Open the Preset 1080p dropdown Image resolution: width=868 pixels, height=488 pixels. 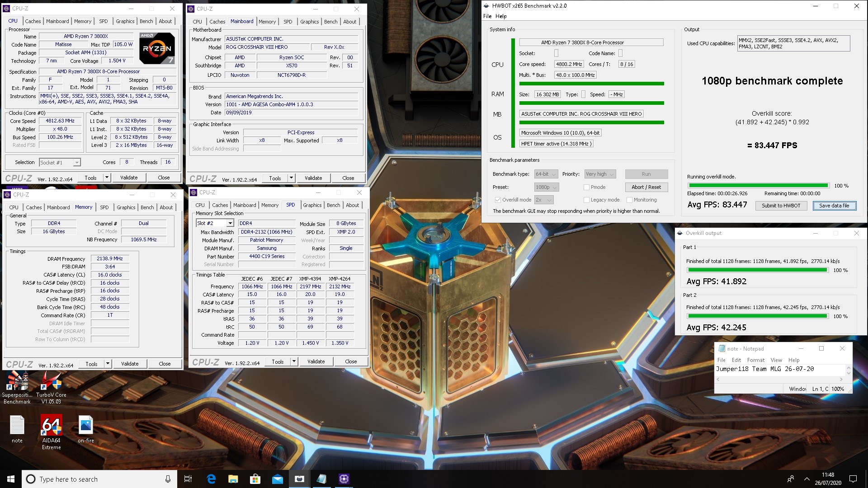point(547,187)
